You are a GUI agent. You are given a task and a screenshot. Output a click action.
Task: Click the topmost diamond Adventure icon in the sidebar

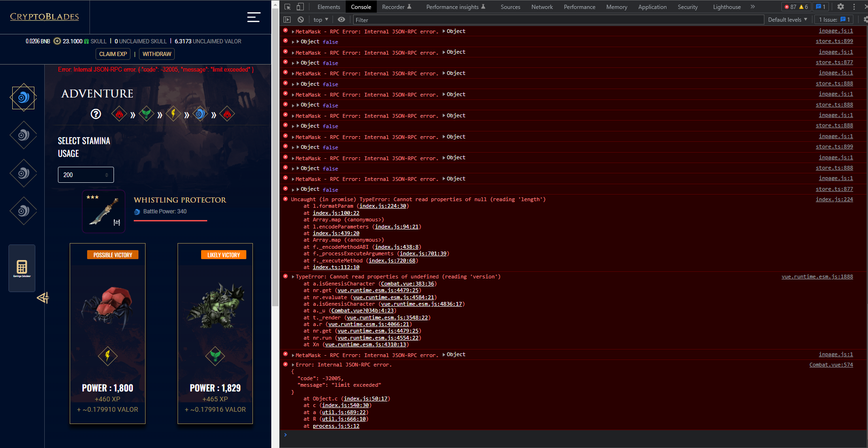coord(23,97)
